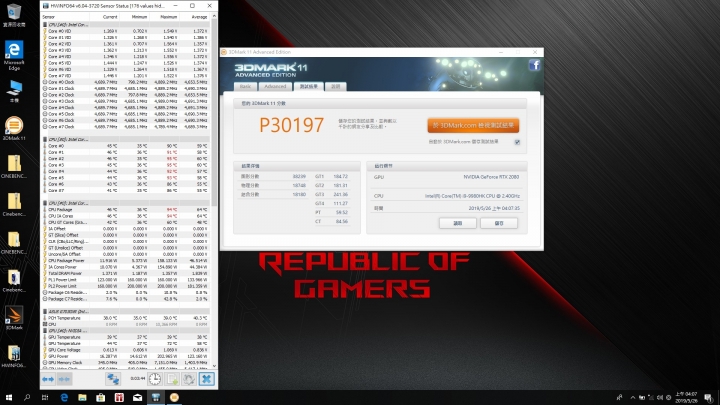
Task: Toggle the auto-save results on 3DMark.com checkbox
Action: tap(517, 142)
